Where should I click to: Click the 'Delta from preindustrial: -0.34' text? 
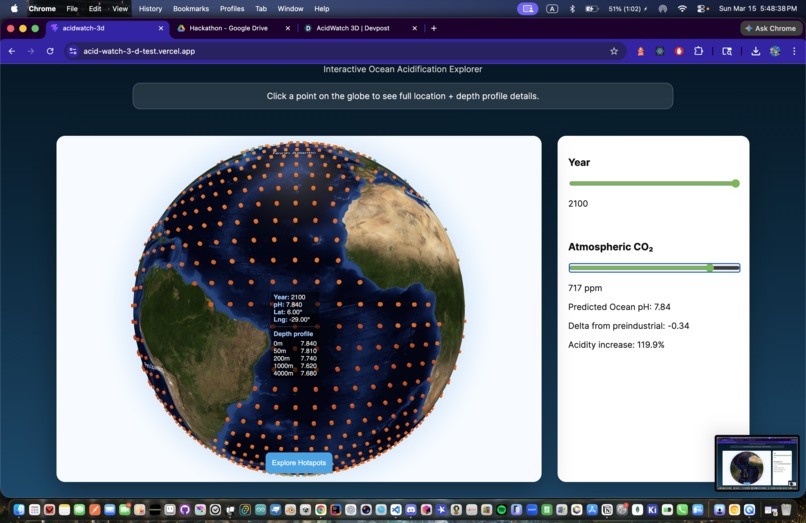(628, 326)
